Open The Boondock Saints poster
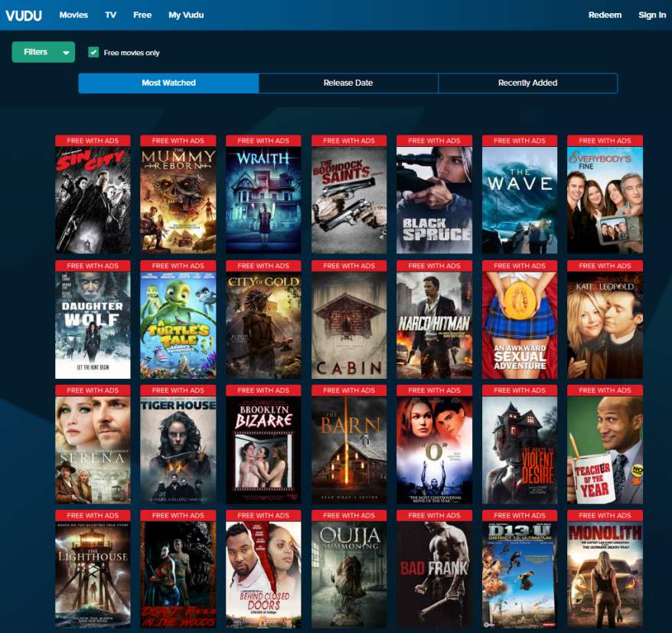 coord(349,194)
